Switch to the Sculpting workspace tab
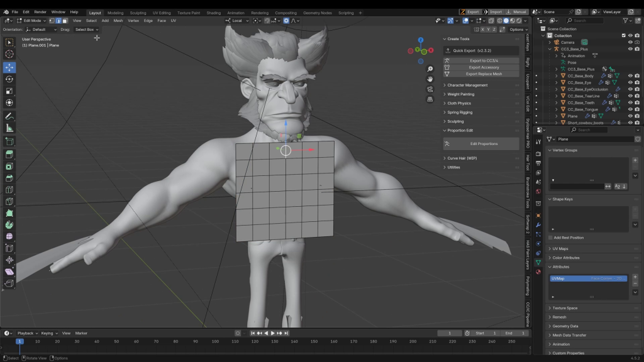The width and height of the screenshot is (644, 362). click(137, 13)
